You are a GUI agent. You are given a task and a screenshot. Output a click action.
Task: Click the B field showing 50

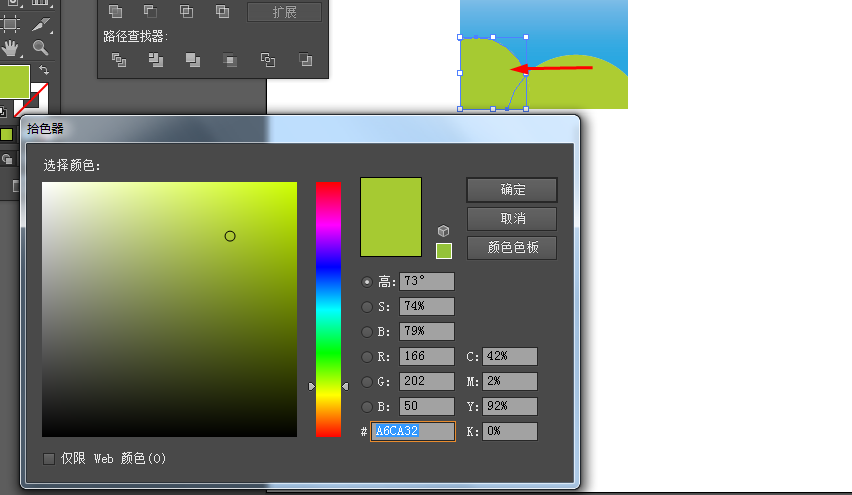[x=427, y=406]
